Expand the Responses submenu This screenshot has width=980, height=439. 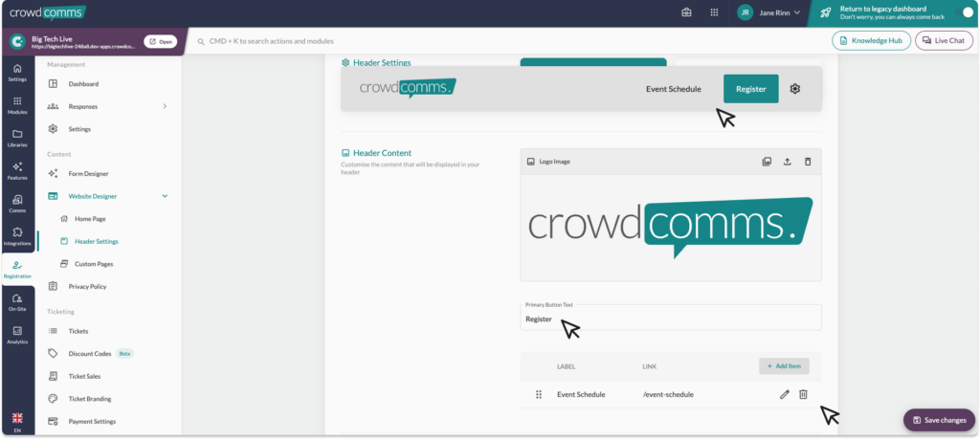point(165,106)
